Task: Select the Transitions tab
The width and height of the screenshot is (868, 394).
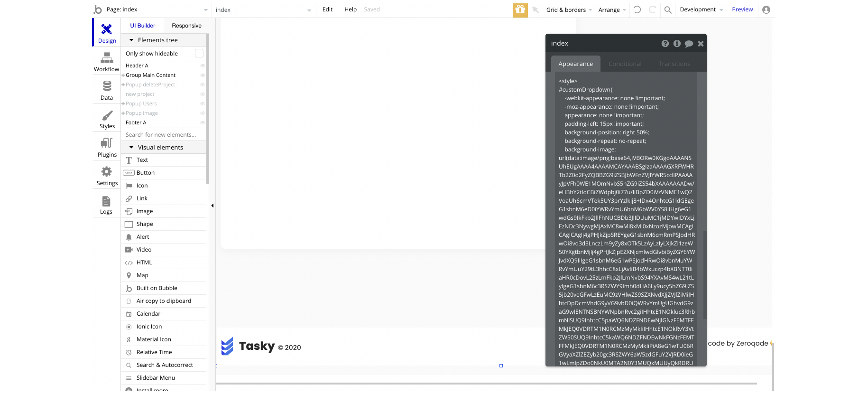Action: (x=674, y=64)
